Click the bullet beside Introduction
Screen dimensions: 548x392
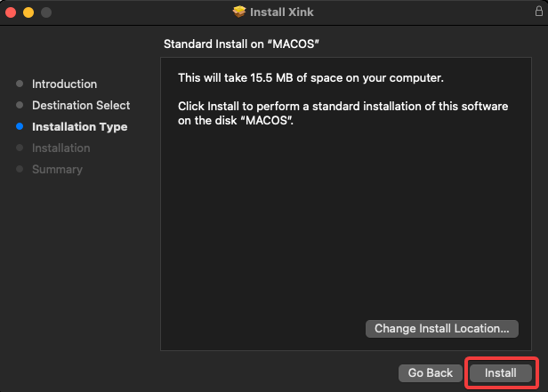click(x=20, y=84)
